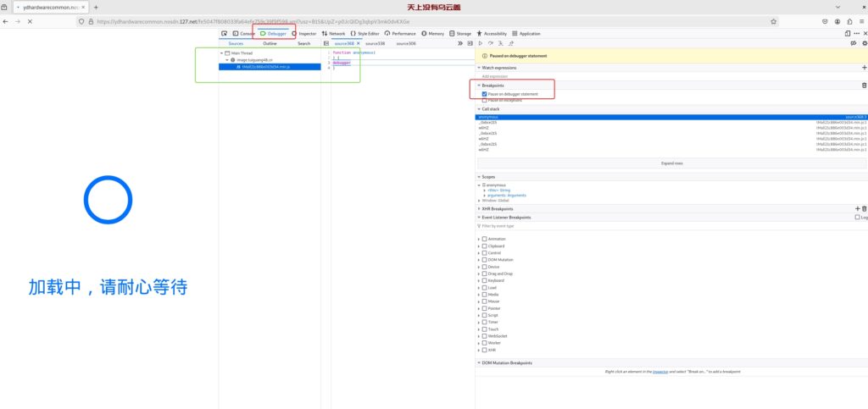
Task: Collapse the Breakpoints section
Action: [x=479, y=86]
